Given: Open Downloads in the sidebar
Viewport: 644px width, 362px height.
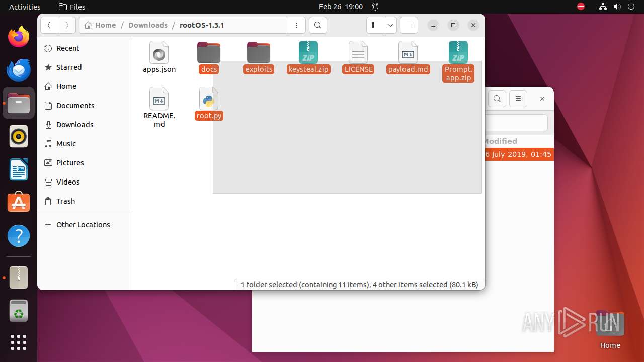Looking at the screenshot, I should pos(85,125).
